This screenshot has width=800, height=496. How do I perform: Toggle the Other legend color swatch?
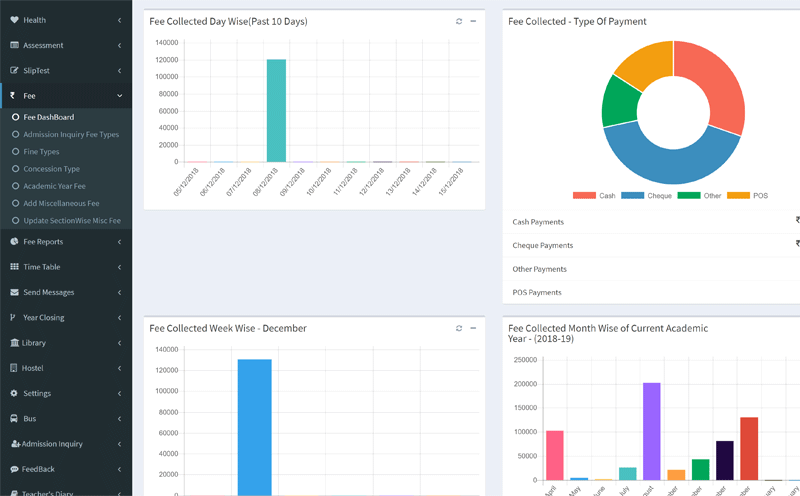(689, 195)
